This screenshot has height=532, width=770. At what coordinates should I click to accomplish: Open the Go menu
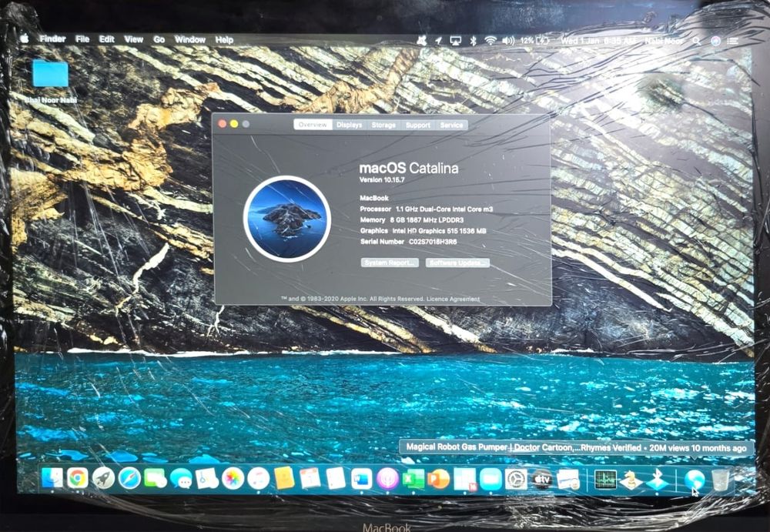coord(159,40)
